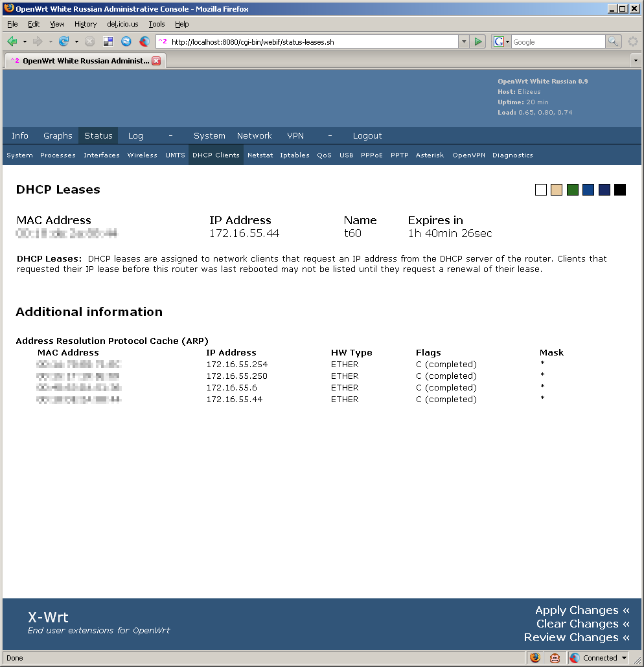Click the greyed-out Stop loading icon

click(89, 41)
